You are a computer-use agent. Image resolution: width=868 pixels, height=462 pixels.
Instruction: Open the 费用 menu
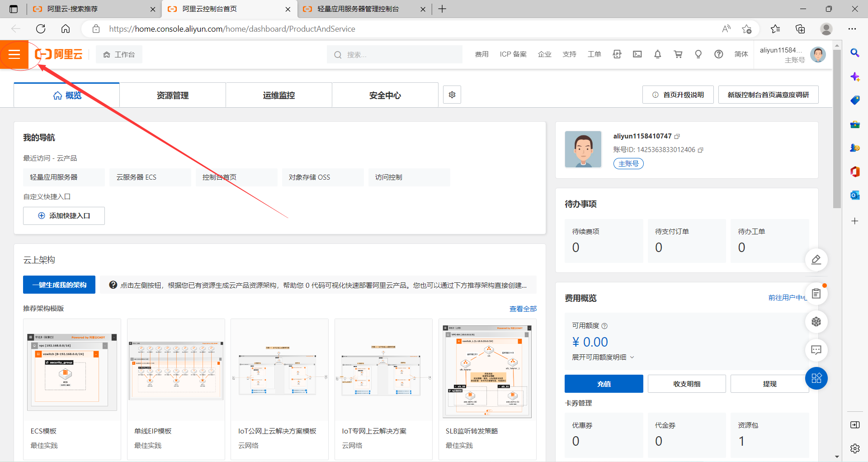pos(481,54)
